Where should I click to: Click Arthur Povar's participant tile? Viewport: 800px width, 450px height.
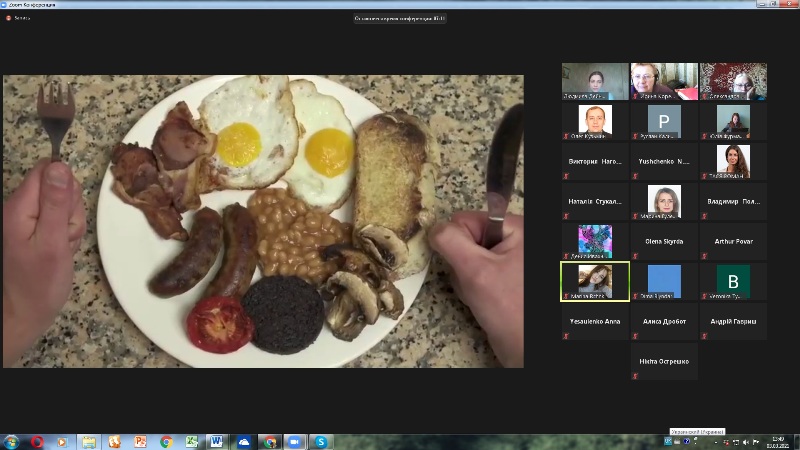coord(732,241)
